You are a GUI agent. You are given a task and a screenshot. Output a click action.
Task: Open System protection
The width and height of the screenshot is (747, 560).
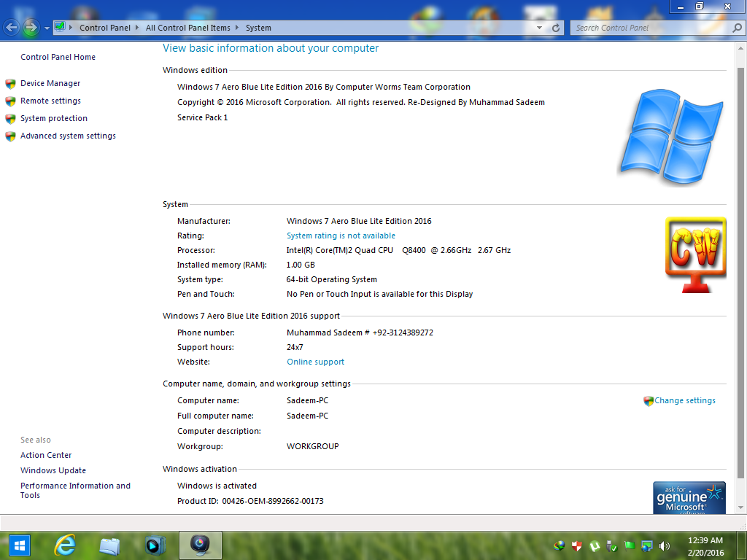tap(54, 118)
